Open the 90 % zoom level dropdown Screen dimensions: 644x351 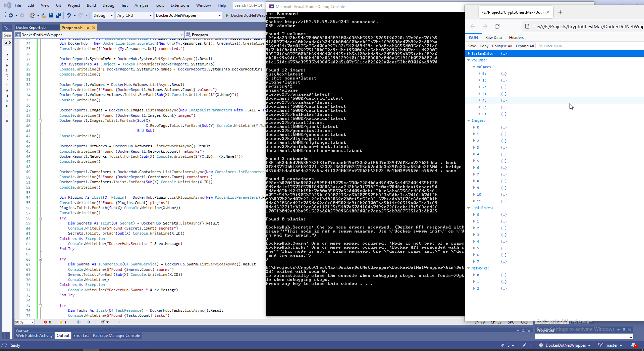coord(24,322)
